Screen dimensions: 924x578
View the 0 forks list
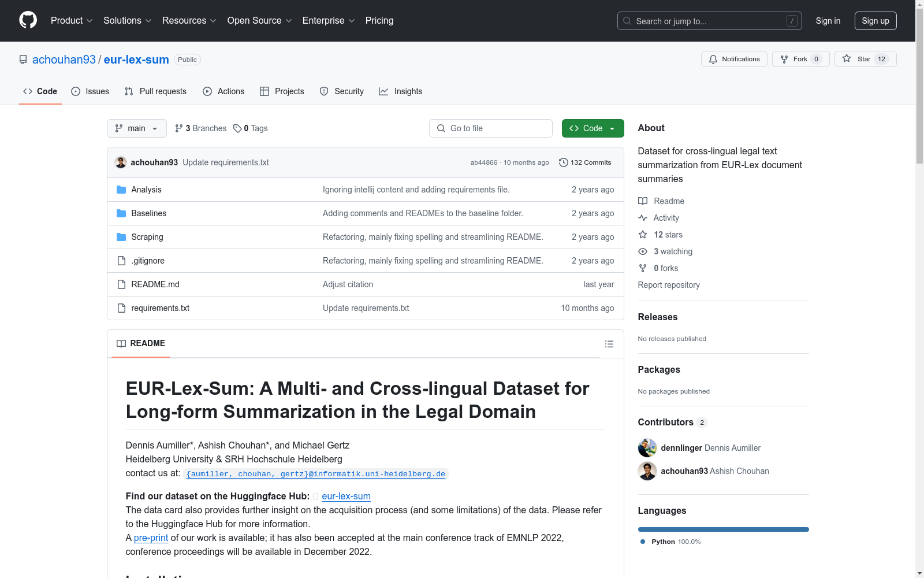pyautogui.click(x=658, y=268)
